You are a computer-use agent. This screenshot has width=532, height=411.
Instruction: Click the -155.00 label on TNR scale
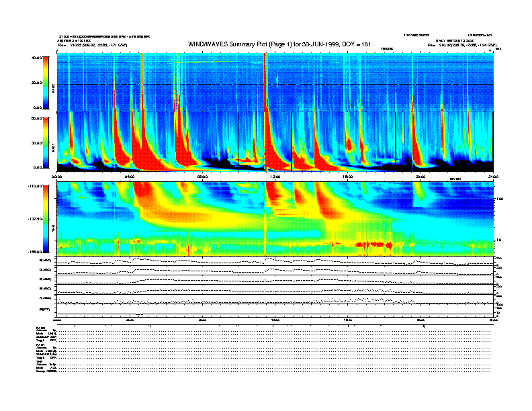point(35,252)
